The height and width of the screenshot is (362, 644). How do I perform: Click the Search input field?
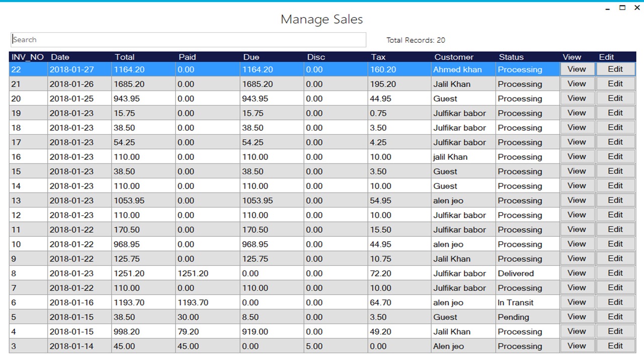(x=188, y=39)
